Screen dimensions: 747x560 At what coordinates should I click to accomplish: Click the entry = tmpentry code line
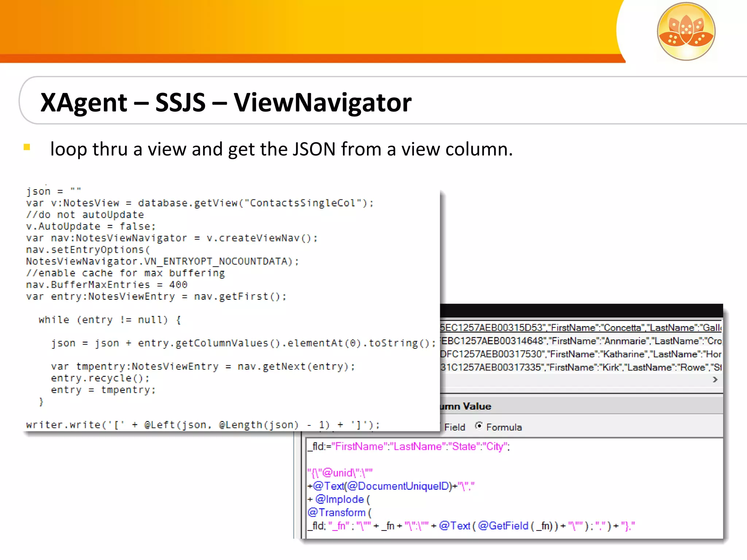(103, 390)
